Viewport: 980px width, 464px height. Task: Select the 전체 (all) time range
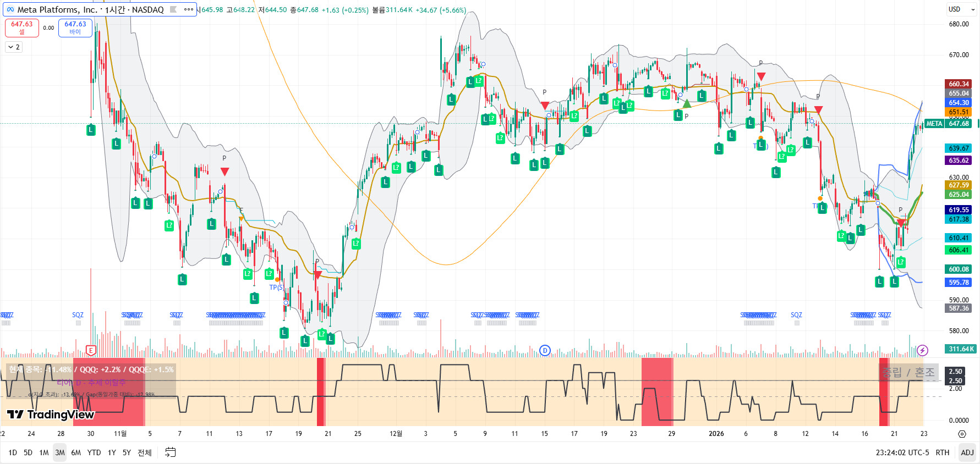tap(145, 452)
